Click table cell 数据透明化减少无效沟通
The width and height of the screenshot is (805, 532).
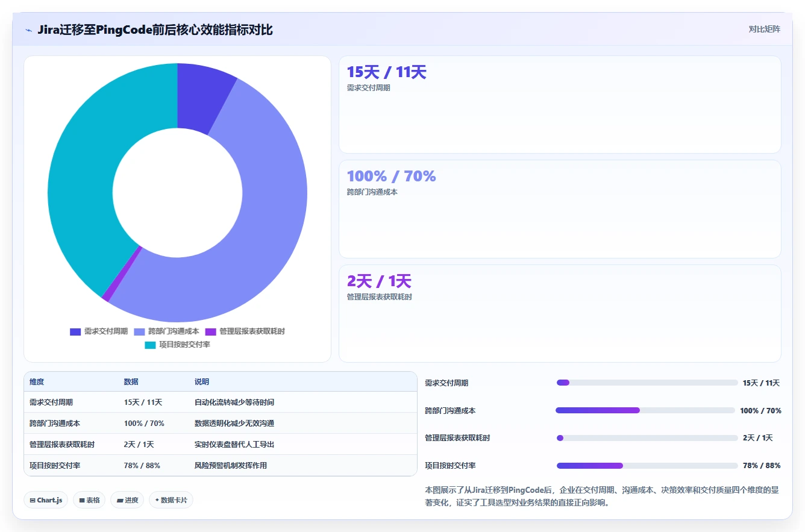[x=234, y=423]
